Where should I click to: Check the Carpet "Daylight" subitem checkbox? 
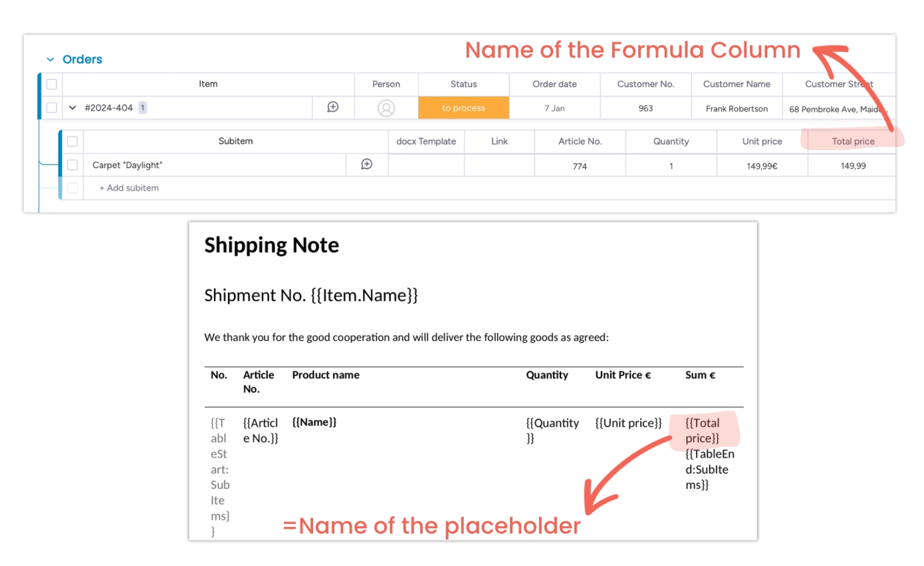(x=72, y=165)
